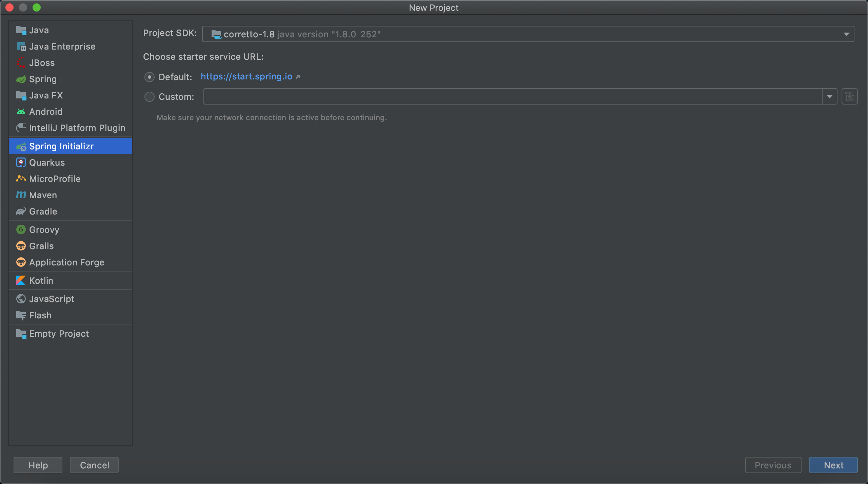Click the SDK folder icon beside corretto-1.8
Image resolution: width=868 pixels, height=484 pixels.
pos(216,34)
